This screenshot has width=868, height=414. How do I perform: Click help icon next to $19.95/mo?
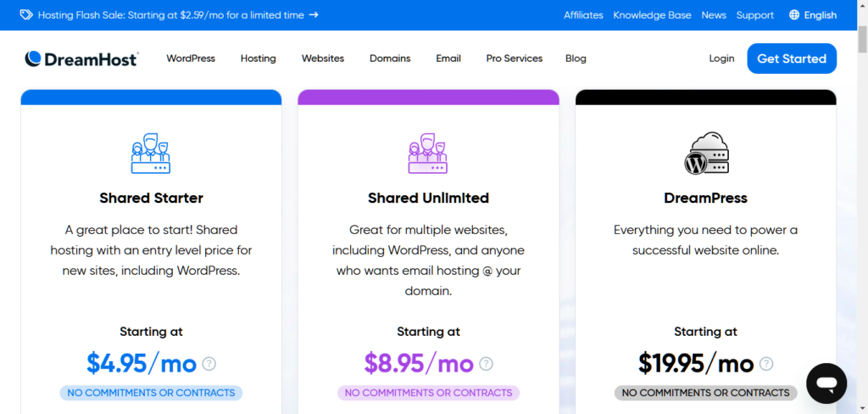(766, 364)
